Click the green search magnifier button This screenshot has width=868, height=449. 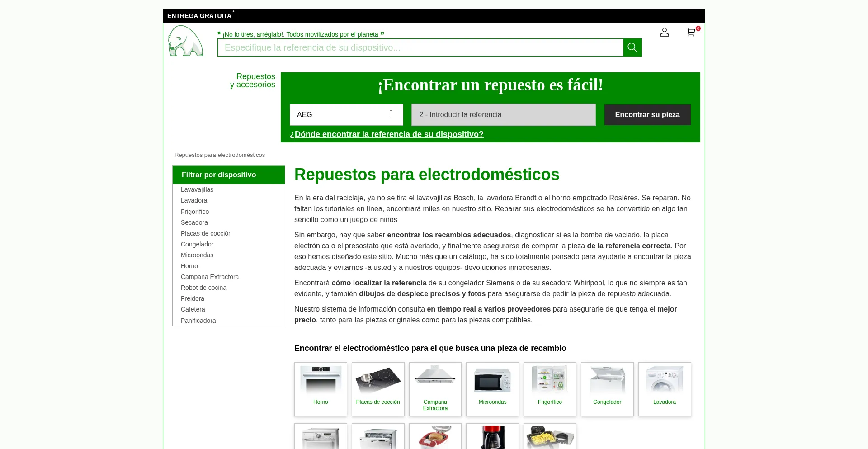[632, 47]
